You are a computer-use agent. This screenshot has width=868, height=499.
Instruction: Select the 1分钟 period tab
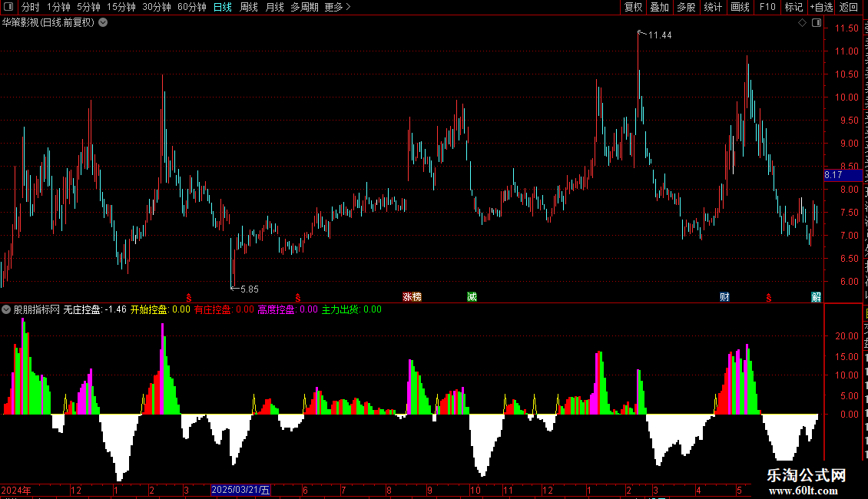[x=58, y=7]
